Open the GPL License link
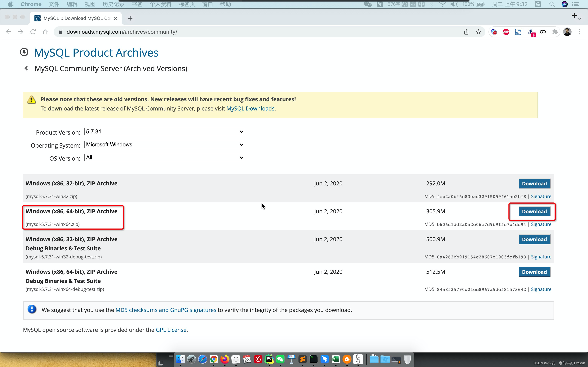Screen dimensions: 588x367 tap(171, 330)
